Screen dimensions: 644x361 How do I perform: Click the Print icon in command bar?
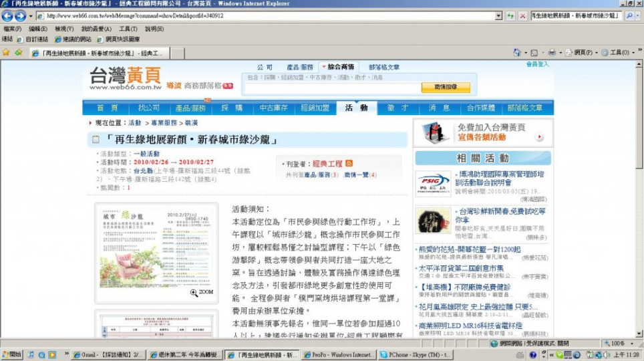click(x=552, y=52)
